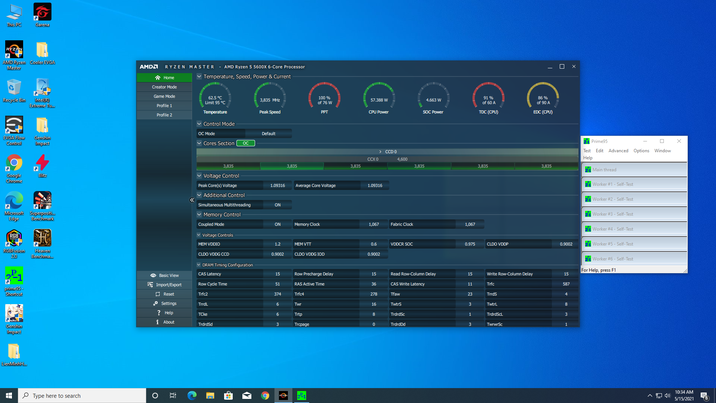Open the Options menu in Prime95

point(641,151)
